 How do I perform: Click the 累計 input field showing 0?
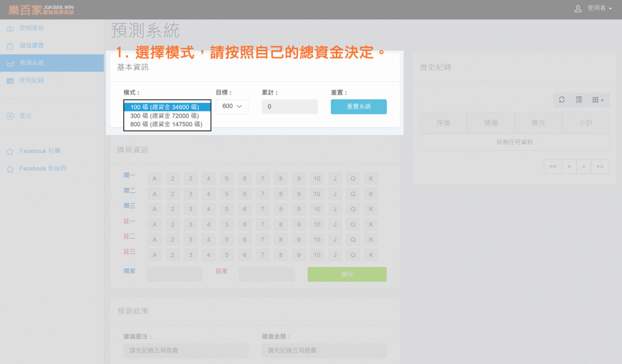point(289,107)
